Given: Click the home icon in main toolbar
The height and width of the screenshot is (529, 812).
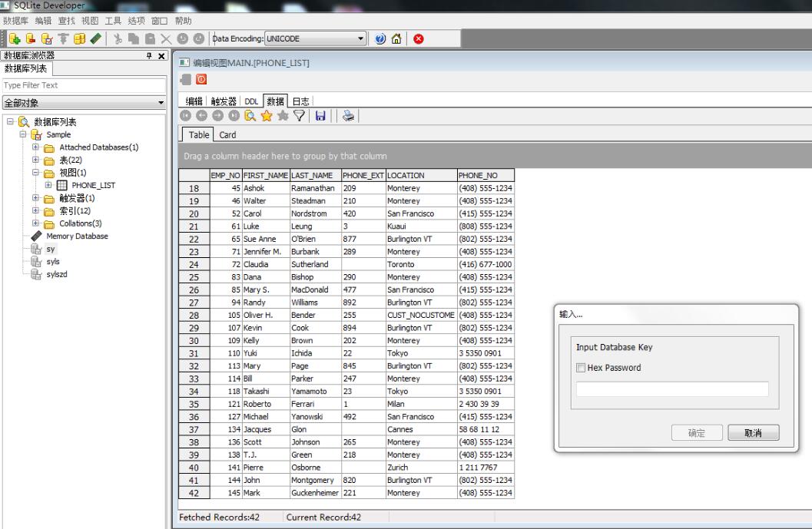Looking at the screenshot, I should pos(398,38).
